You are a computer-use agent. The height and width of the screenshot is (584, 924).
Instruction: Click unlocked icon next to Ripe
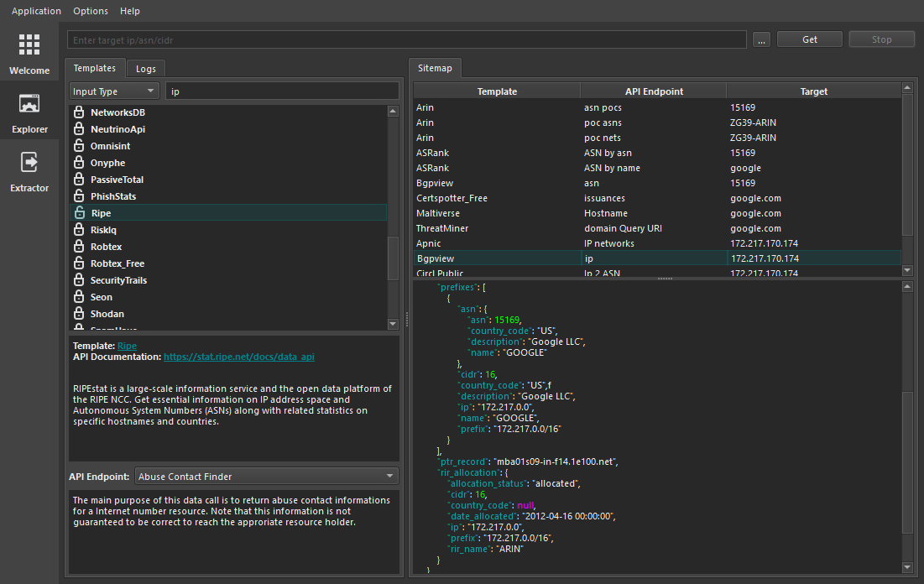[80, 213]
